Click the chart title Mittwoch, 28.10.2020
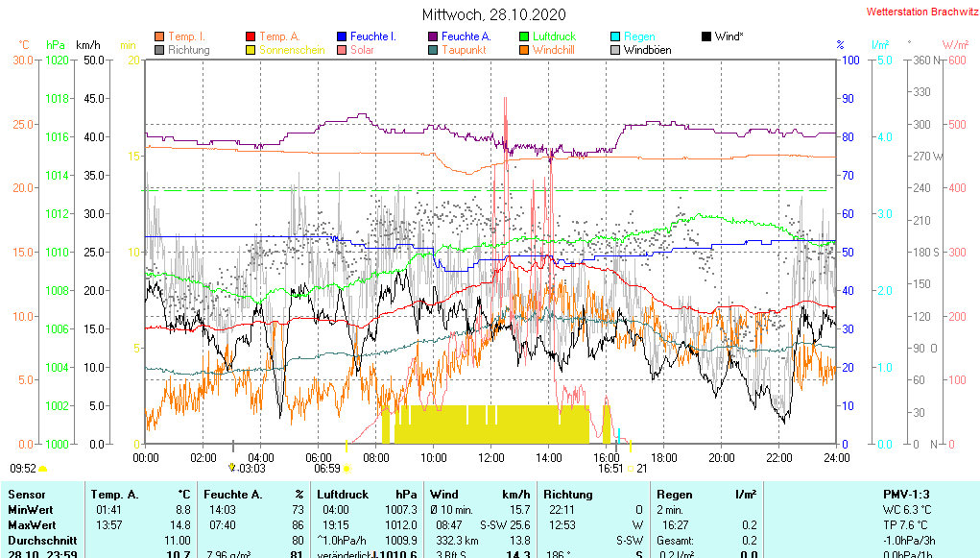980x558 pixels. click(x=494, y=14)
